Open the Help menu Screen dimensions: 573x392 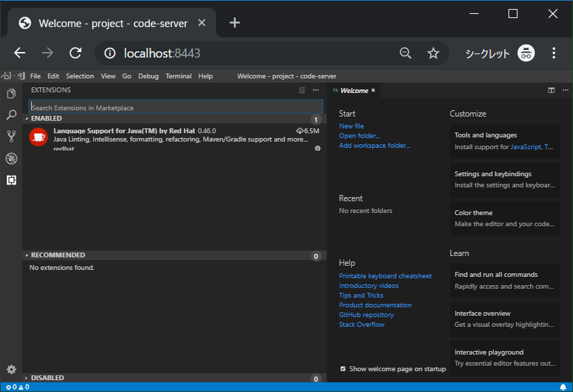click(205, 76)
